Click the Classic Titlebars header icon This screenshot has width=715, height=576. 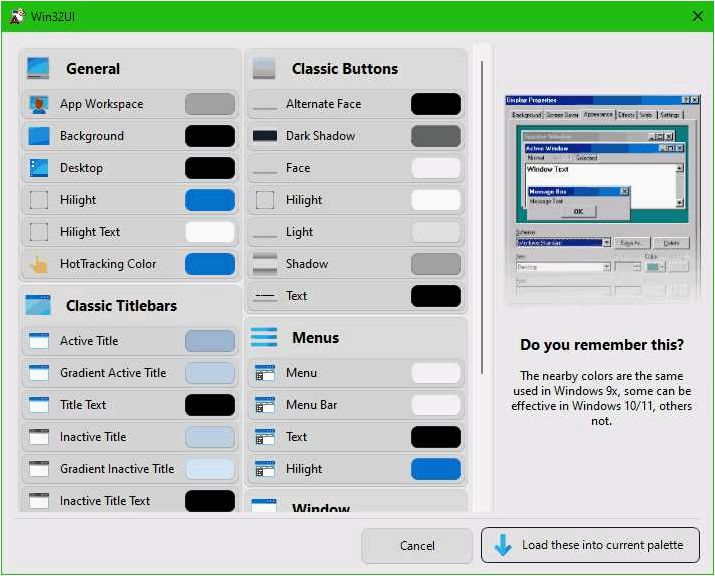(38, 305)
